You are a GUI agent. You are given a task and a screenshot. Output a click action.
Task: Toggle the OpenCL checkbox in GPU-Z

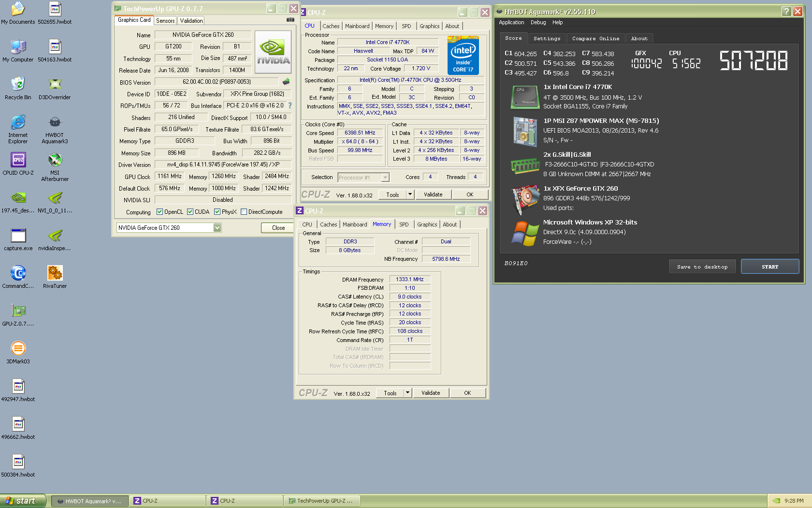point(160,212)
